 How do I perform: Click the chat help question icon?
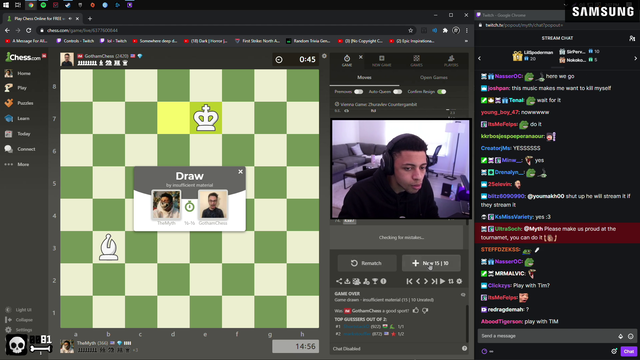464,348
